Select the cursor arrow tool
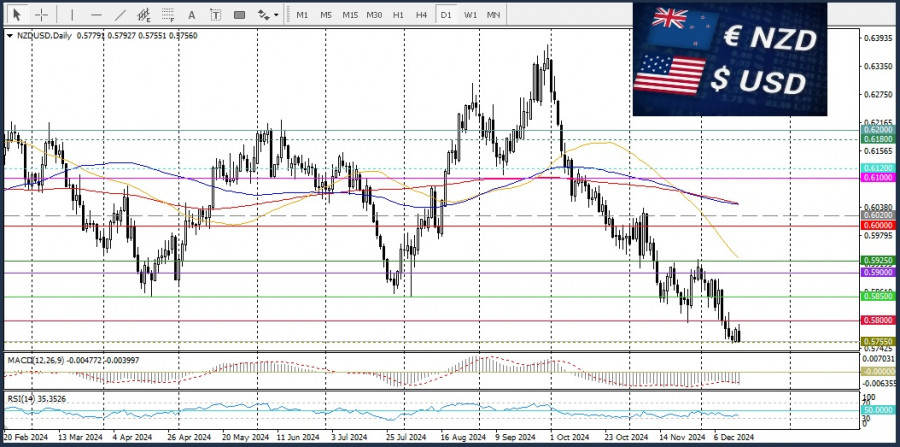 point(18,14)
